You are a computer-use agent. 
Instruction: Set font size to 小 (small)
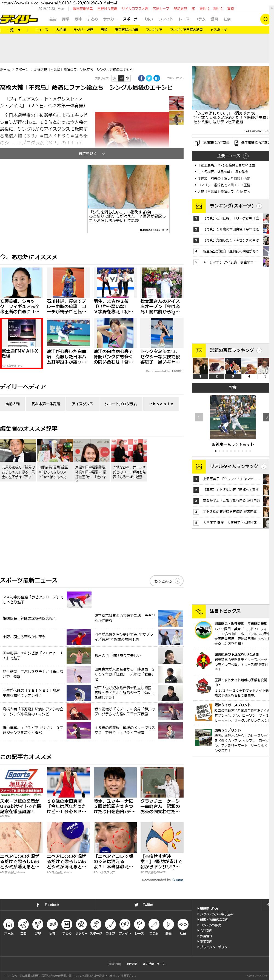click(127, 78)
